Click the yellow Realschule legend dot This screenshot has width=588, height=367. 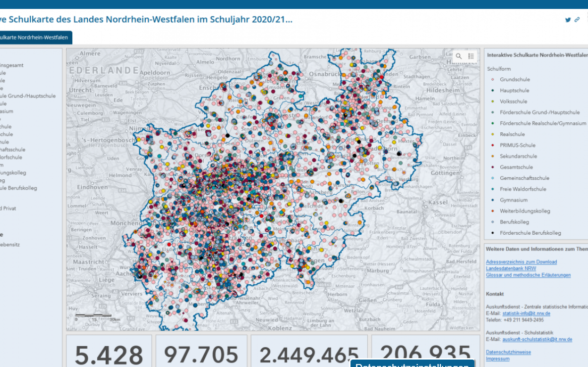point(492,134)
